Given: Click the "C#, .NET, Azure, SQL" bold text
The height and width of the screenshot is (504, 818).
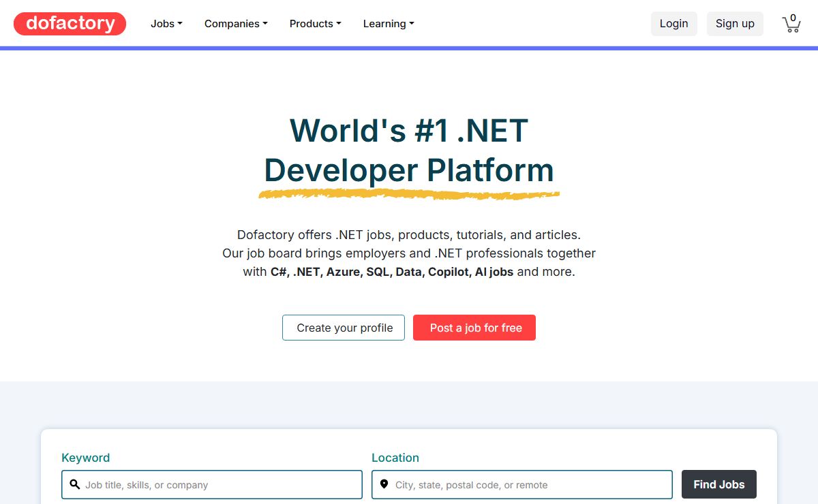Looking at the screenshot, I should [x=330, y=272].
